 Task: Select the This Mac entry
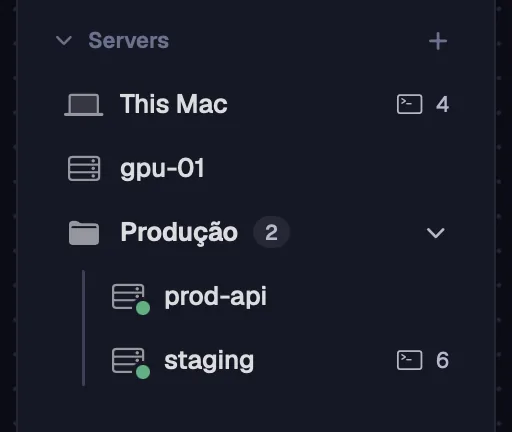coord(173,104)
